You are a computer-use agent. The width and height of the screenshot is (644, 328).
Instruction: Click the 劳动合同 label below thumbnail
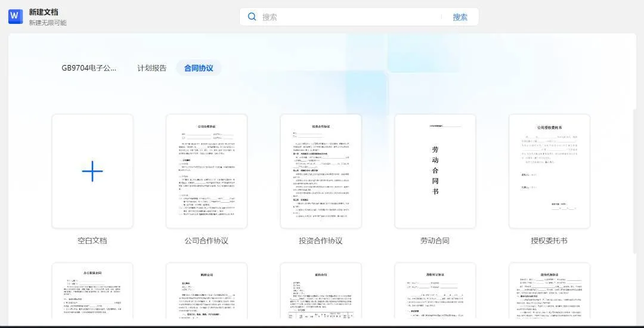(x=435, y=241)
